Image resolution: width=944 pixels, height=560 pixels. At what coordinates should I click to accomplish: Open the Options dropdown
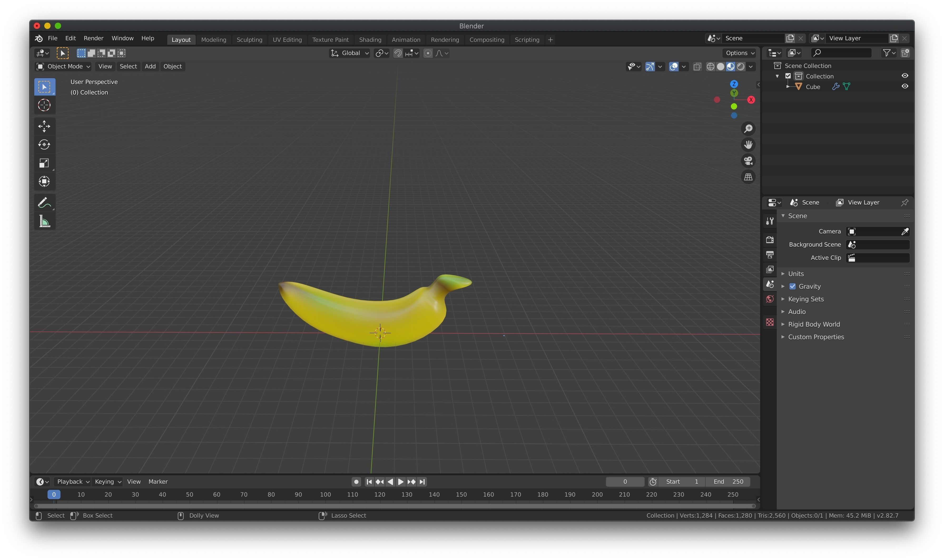[740, 53]
